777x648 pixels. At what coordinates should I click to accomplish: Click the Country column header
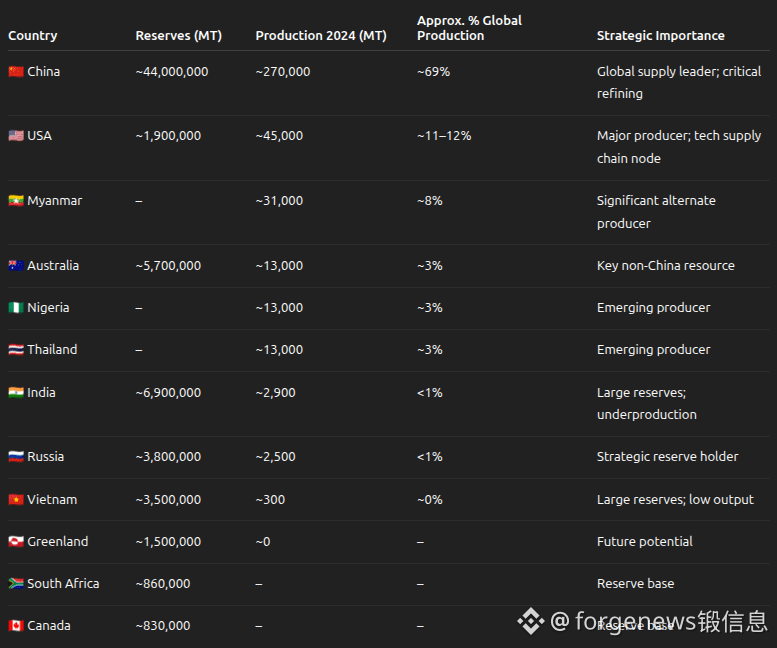[33, 36]
